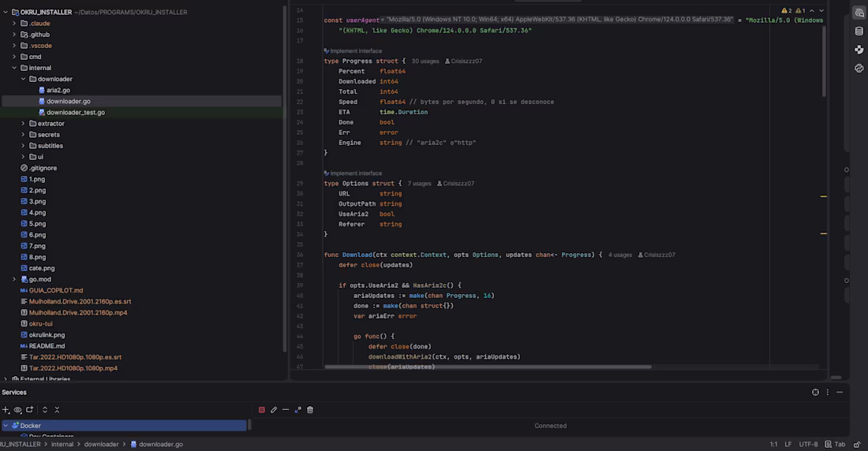Click the Add Service plus icon
Image resolution: width=868 pixels, height=451 pixels.
tap(6, 410)
